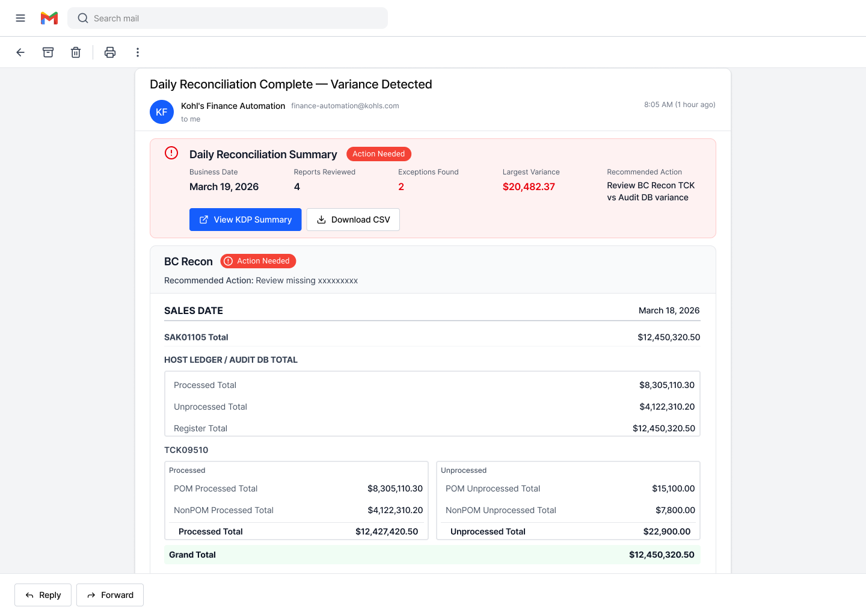Select host ledger Processed Total $8,305,110.30
Screen dimensions: 866x616
tap(667, 385)
